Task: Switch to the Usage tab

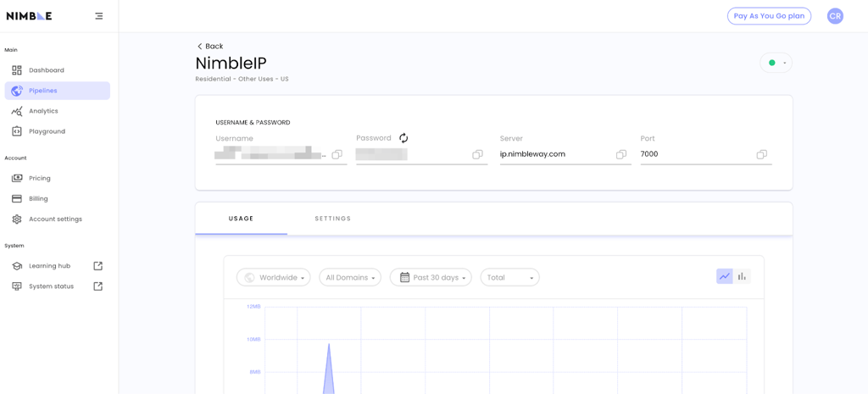Action: coord(241,219)
